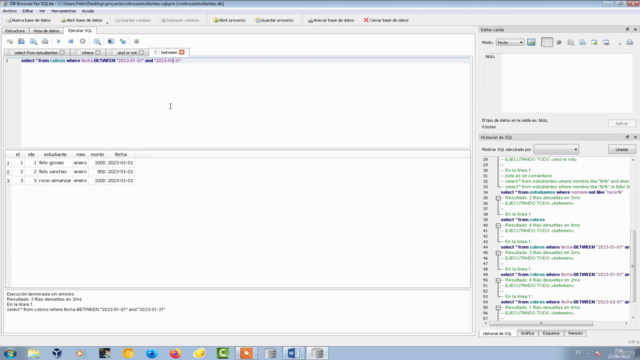Close the 'select from estudiantes' tab
Viewport: 640px width, 360px height.
pos(62,53)
